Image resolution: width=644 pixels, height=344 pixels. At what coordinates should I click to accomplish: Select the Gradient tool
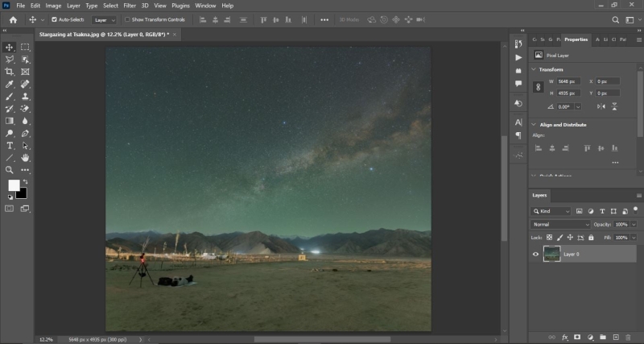click(x=9, y=121)
